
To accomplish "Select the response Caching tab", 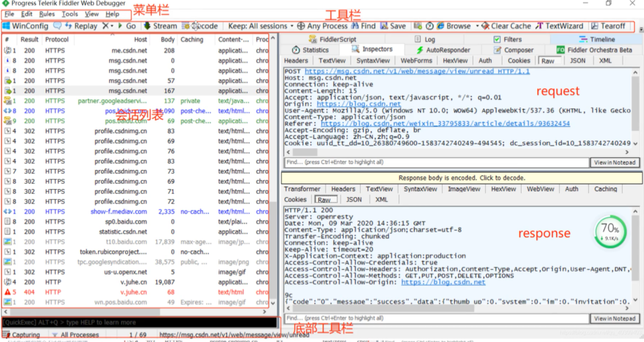I will pyautogui.click(x=606, y=189).
